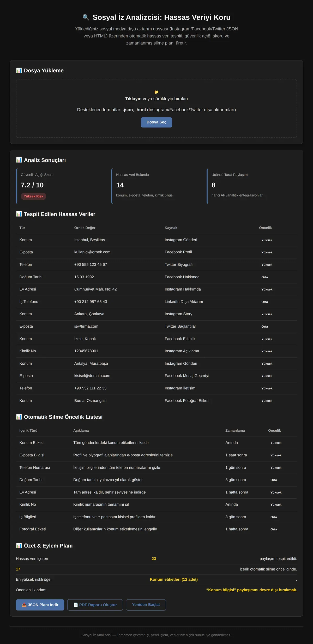Screen dimensions: 313x644
Task: Click the chart icon beside Dosya Yükleme
Action: 19,70
